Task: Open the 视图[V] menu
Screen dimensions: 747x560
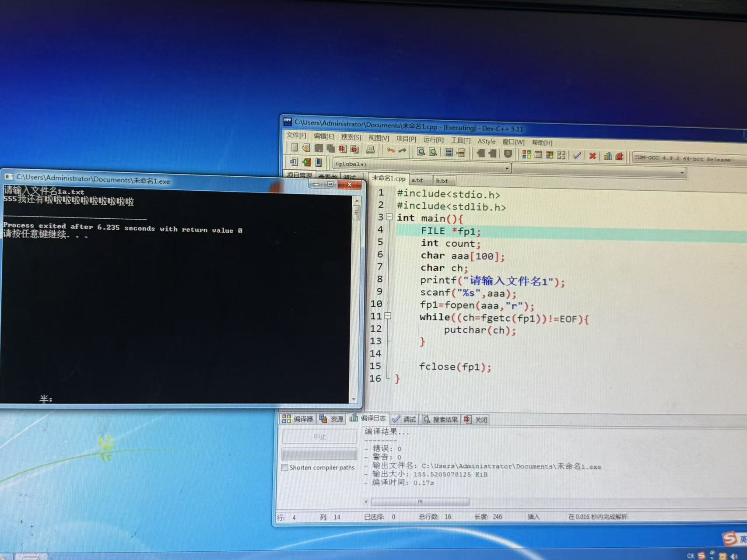Action: point(379,138)
